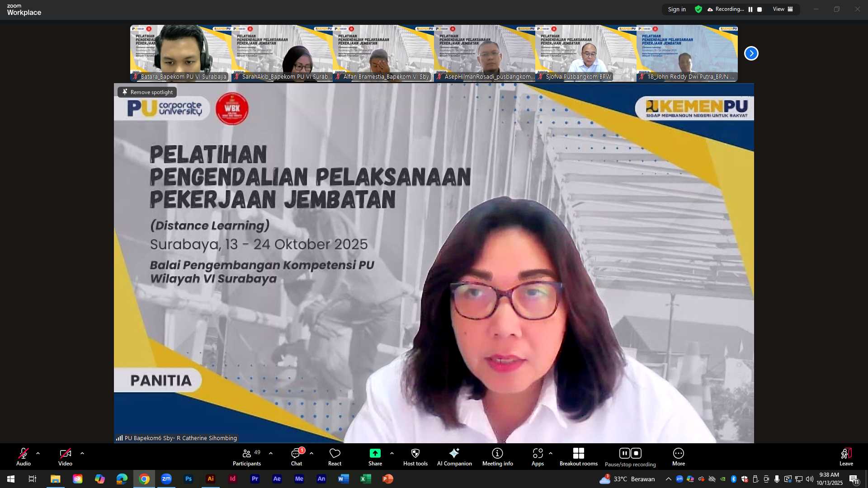Click Remove spotlight button
Image resolution: width=868 pixels, height=488 pixels.
[147, 92]
